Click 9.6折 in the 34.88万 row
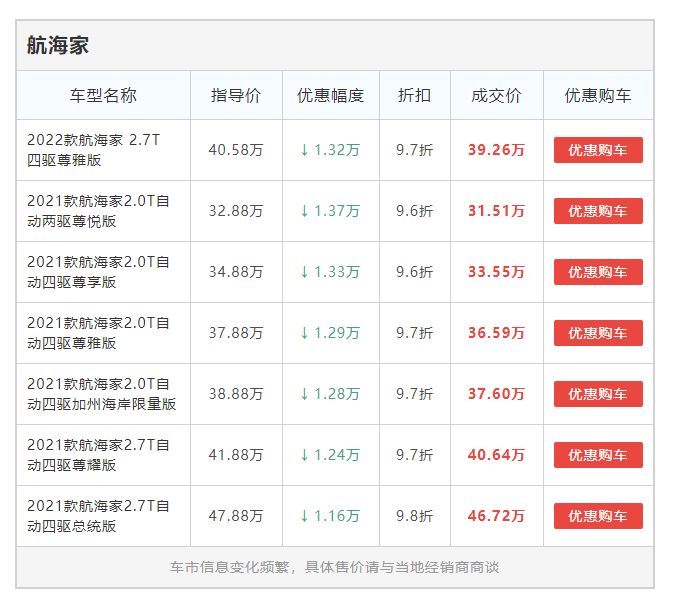681x603 pixels. coord(414,272)
